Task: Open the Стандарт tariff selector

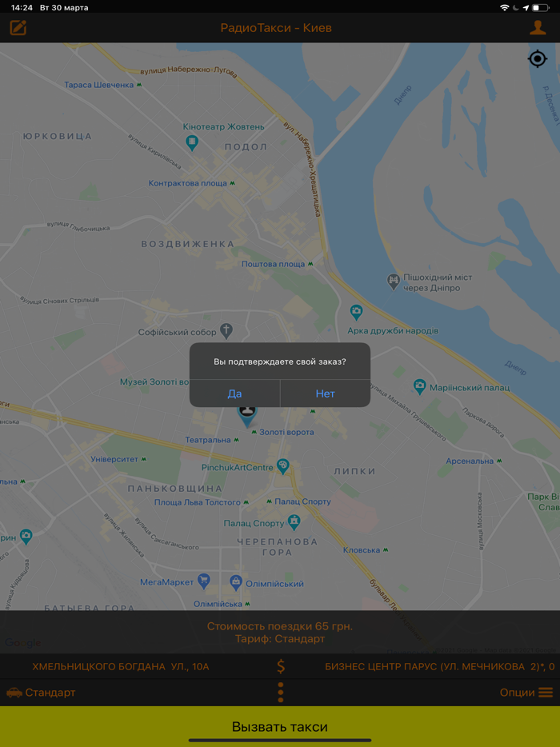Action: [41, 693]
